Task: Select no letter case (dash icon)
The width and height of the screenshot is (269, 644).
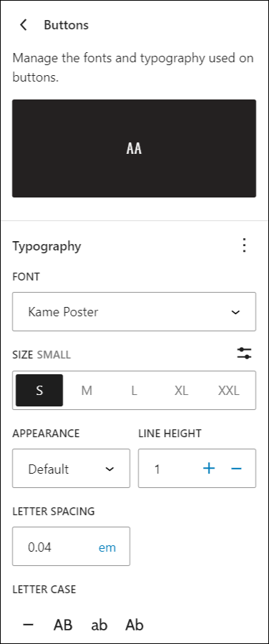Action: click(28, 625)
